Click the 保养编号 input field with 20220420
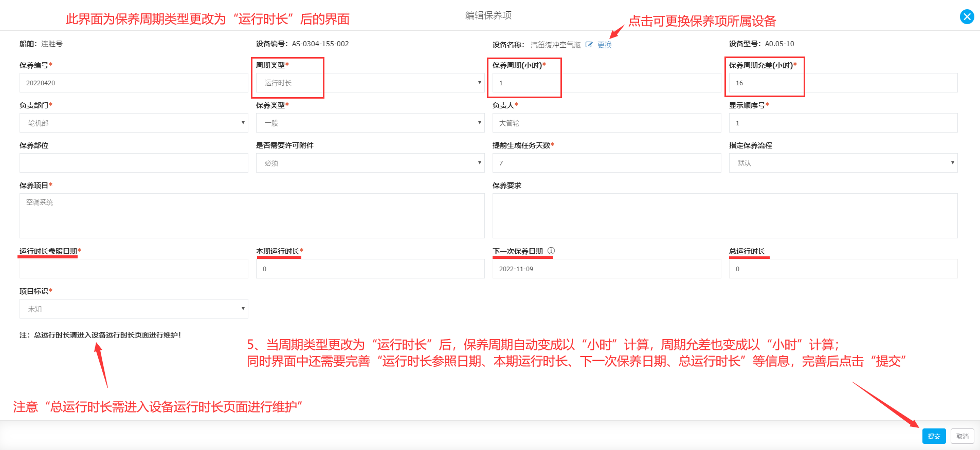Viewport: 980px width, 450px height. [x=134, y=83]
